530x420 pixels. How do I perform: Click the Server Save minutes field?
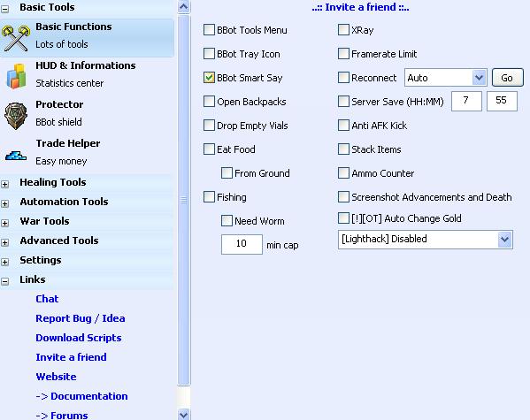click(502, 101)
